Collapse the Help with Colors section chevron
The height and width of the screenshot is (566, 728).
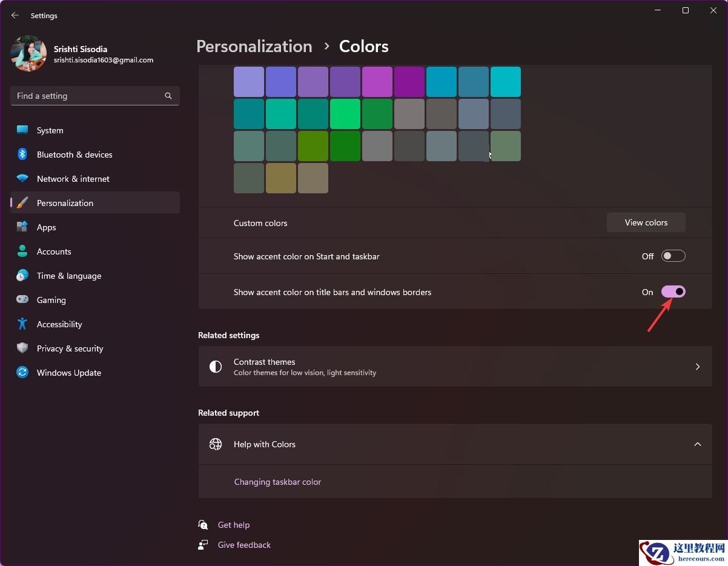[698, 444]
